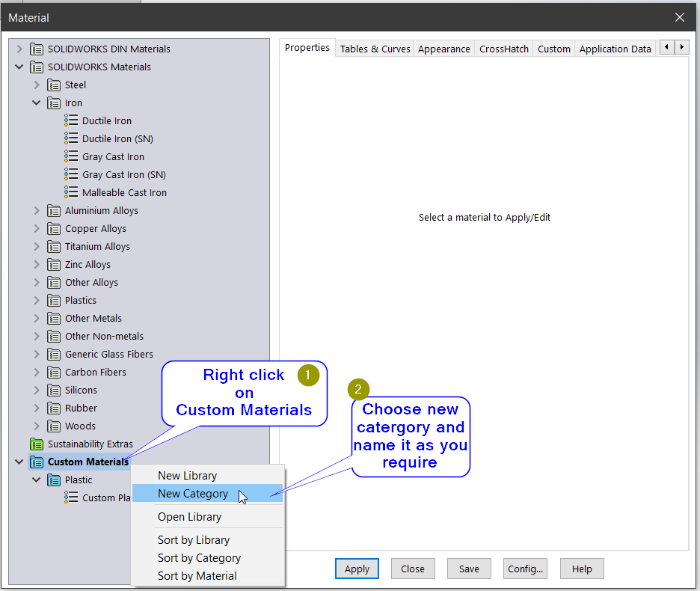Click the Custom Materials library icon
Image resolution: width=700 pixels, height=591 pixels.
37,462
